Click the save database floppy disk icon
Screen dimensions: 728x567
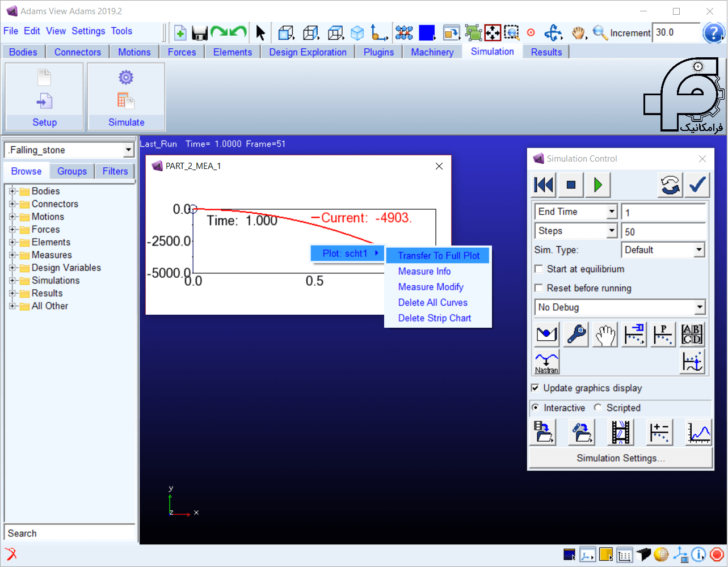point(199,33)
